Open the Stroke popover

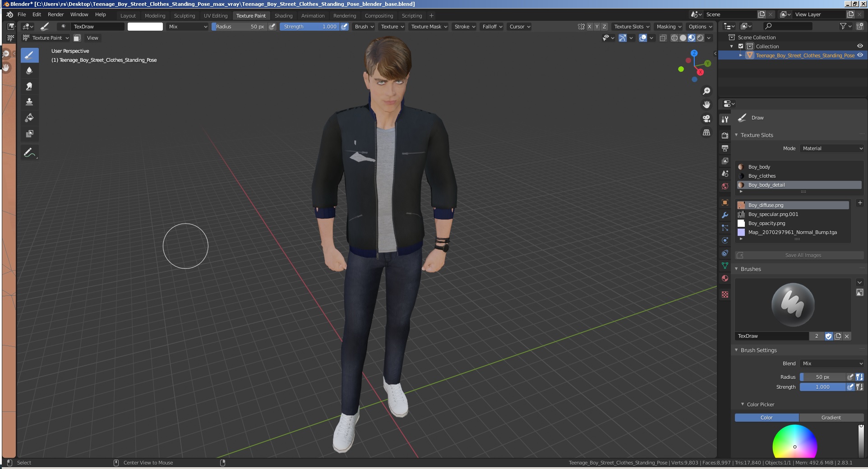tap(465, 27)
